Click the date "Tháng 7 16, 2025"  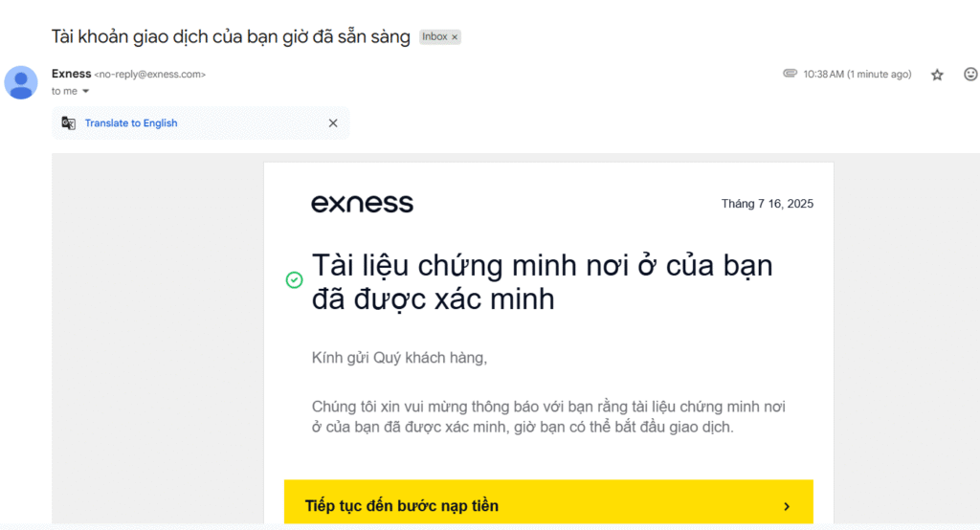[x=767, y=204]
